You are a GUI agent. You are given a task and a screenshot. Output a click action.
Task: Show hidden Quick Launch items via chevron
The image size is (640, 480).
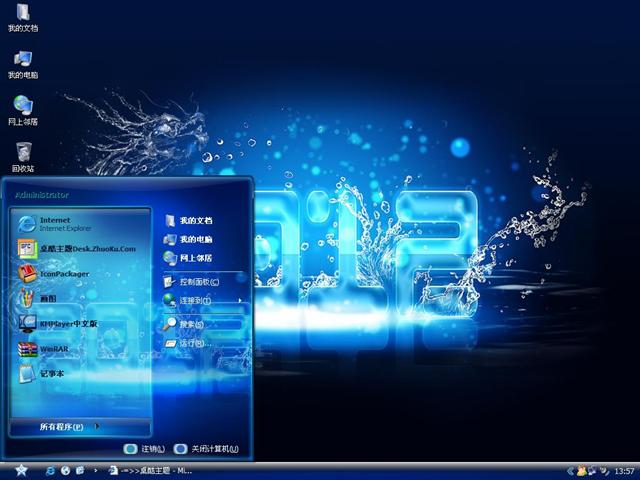[97, 470]
